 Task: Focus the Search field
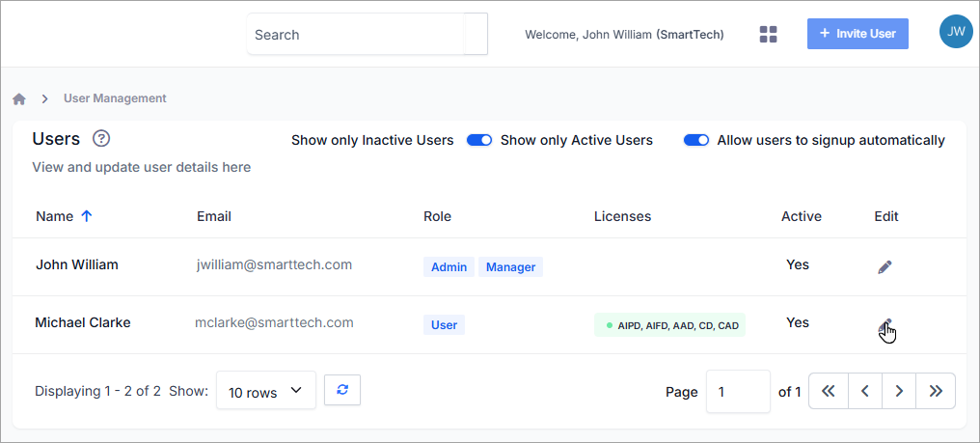point(356,35)
